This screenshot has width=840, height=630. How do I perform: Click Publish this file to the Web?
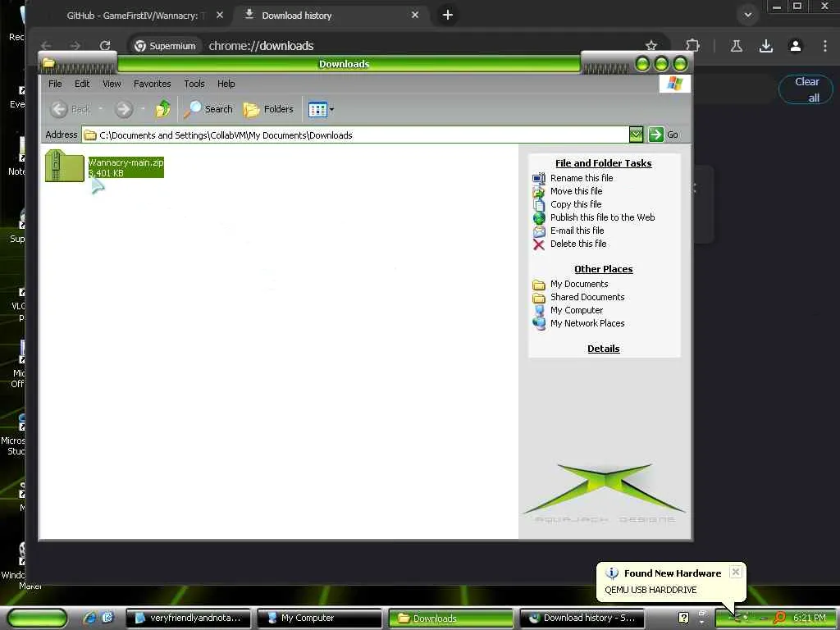(x=602, y=217)
